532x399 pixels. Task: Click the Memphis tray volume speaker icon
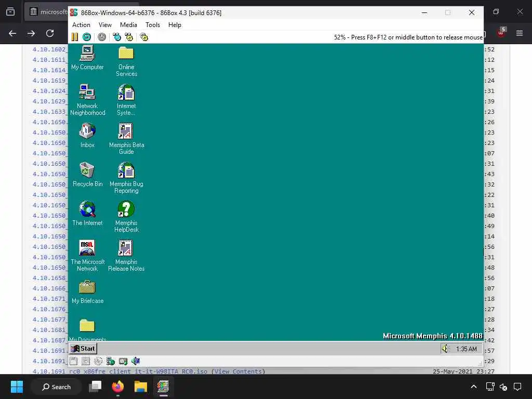tap(445, 349)
